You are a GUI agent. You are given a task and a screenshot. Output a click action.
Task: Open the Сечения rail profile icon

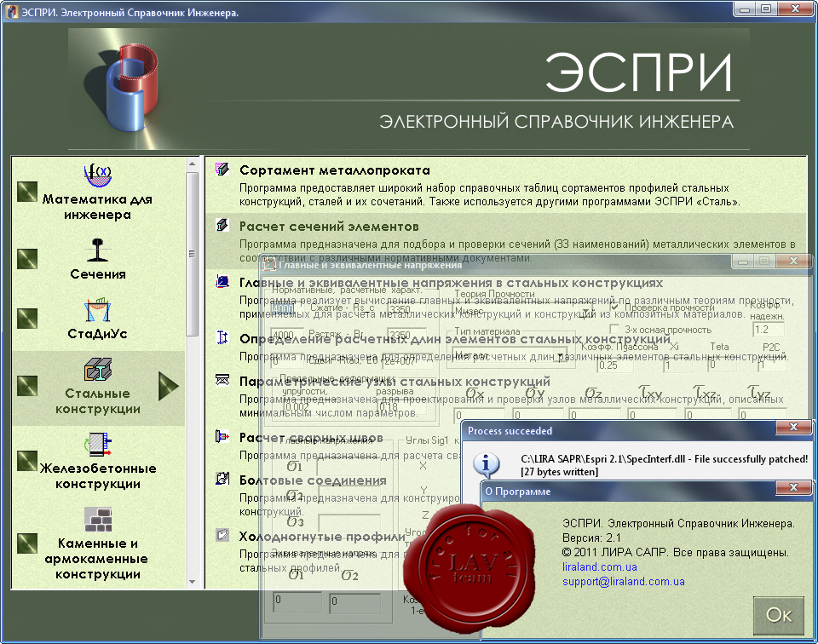[97, 250]
